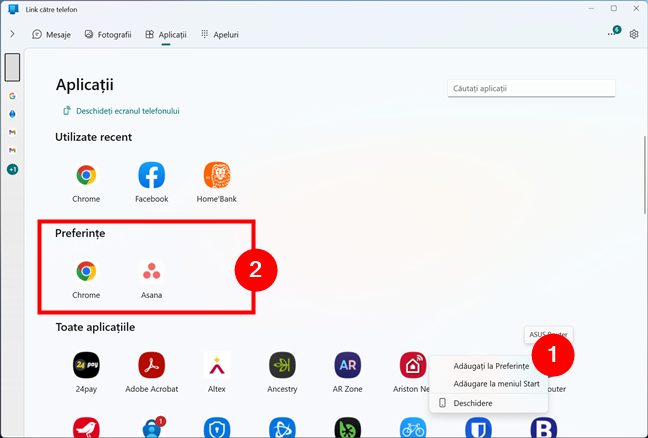The width and height of the screenshot is (648, 438).
Task: Show the +1 more notifications badge
Action: tap(12, 169)
